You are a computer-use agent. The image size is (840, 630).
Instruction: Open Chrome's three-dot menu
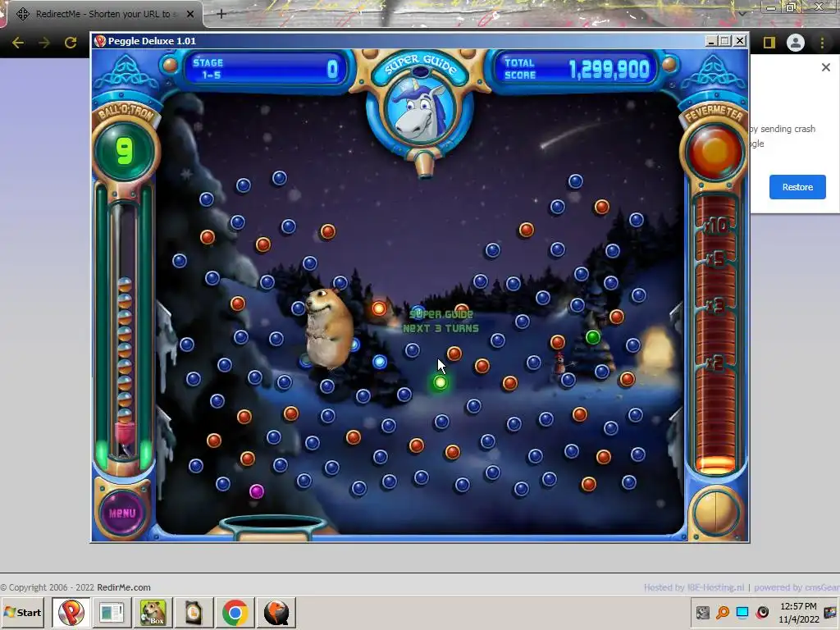tap(822, 43)
